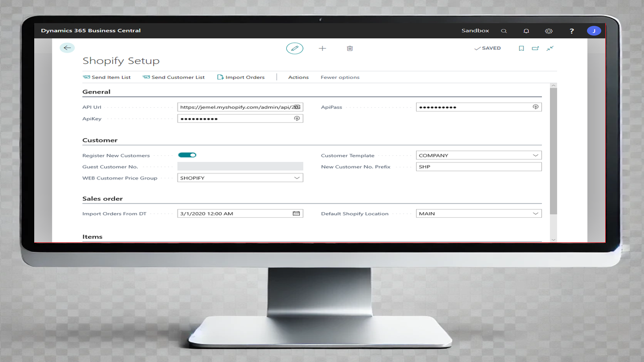The width and height of the screenshot is (644, 362).
Task: Expand the WEB Customer Price Group dropdown
Action: [297, 177]
